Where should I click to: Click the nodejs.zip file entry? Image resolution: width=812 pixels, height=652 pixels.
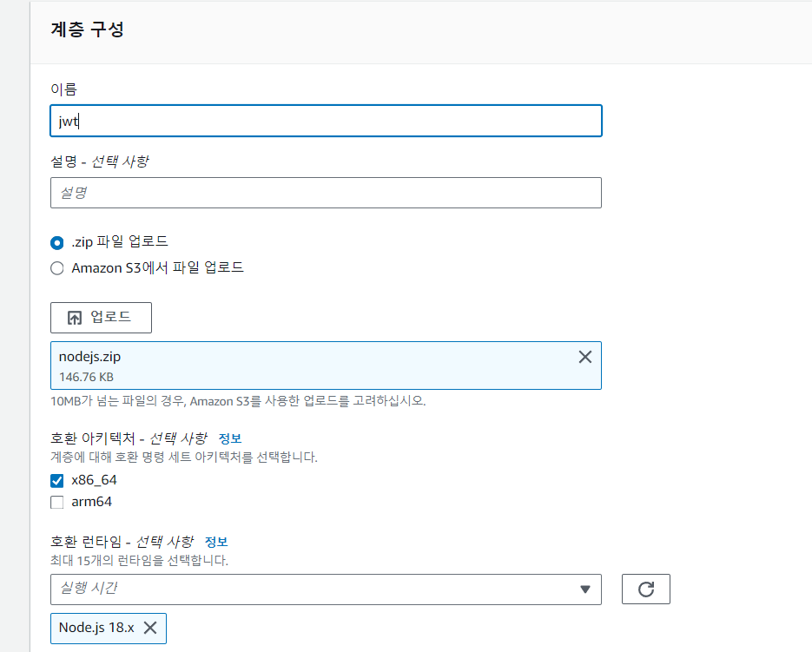tap(326, 366)
